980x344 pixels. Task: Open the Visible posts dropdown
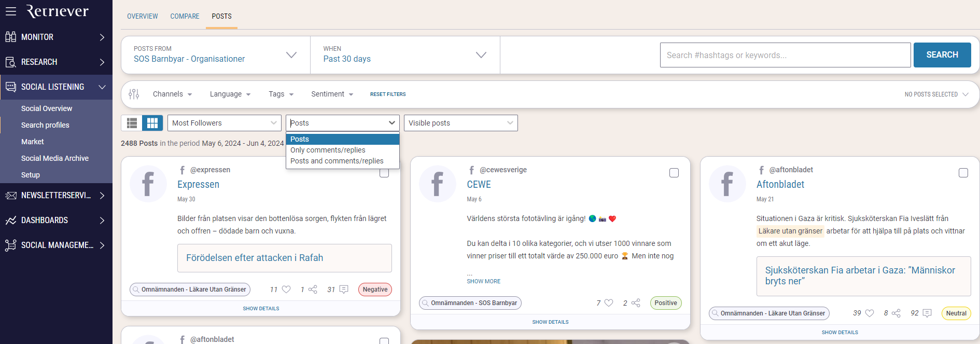(x=461, y=123)
